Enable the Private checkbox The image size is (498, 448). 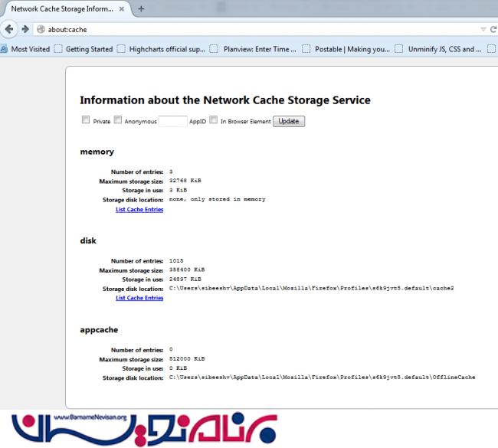(86, 119)
